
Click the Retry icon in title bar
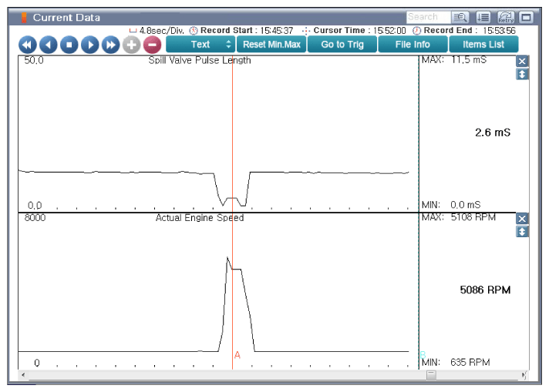tap(506, 17)
